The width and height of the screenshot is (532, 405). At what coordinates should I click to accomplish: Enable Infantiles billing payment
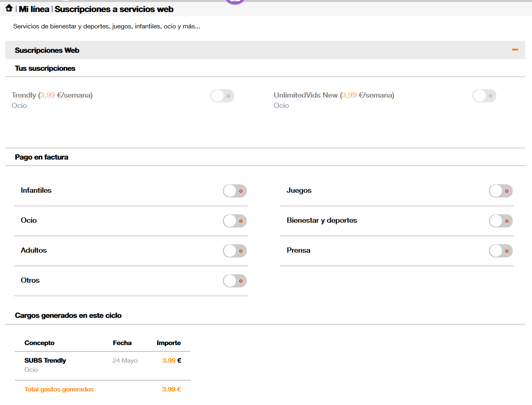(x=235, y=191)
